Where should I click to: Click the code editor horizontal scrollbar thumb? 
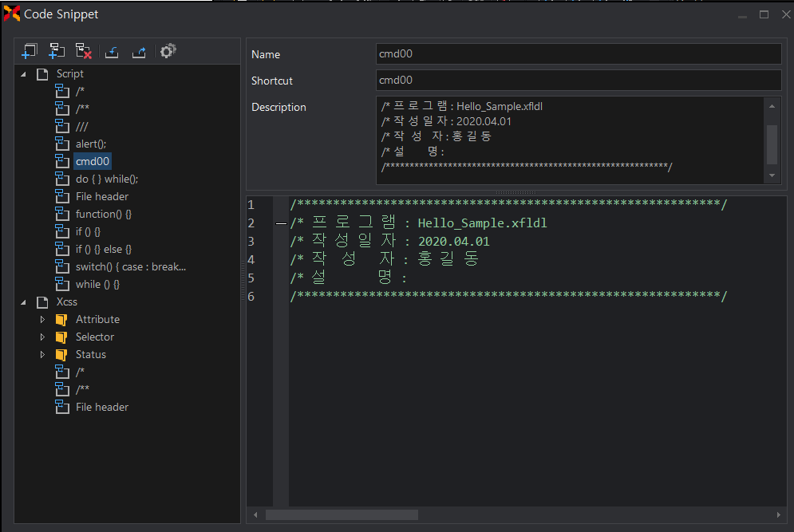pos(342,515)
